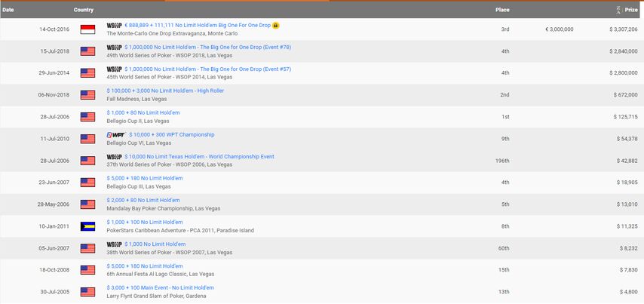Screen dimensions: 644x304
Task: Click the lock icon beside Big One For One Drop
Action: pyautogui.click(x=275, y=26)
